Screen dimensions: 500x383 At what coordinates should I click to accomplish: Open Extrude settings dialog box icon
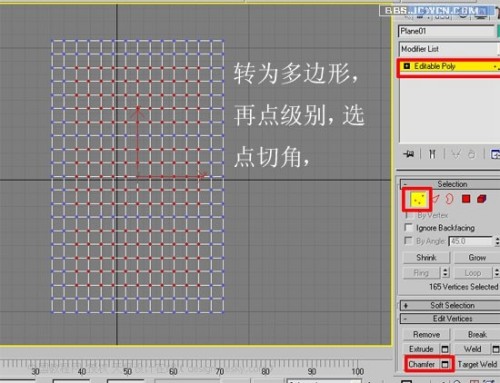pos(445,349)
